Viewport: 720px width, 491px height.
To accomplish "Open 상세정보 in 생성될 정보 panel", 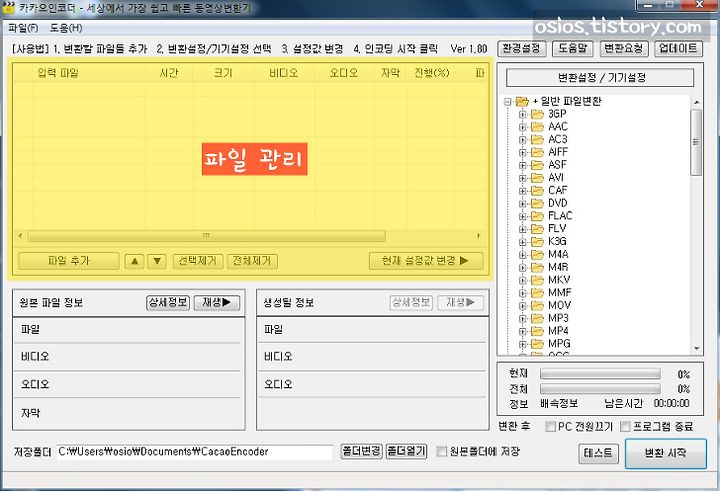I will pyautogui.click(x=411, y=302).
